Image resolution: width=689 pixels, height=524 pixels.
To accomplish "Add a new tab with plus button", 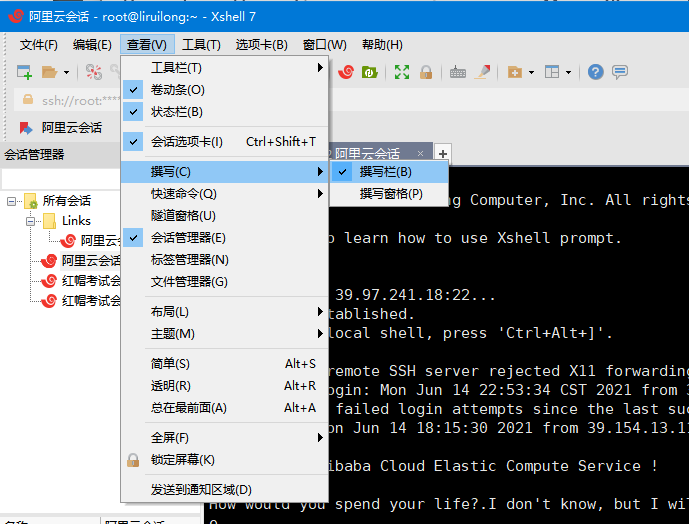I will coord(442,154).
